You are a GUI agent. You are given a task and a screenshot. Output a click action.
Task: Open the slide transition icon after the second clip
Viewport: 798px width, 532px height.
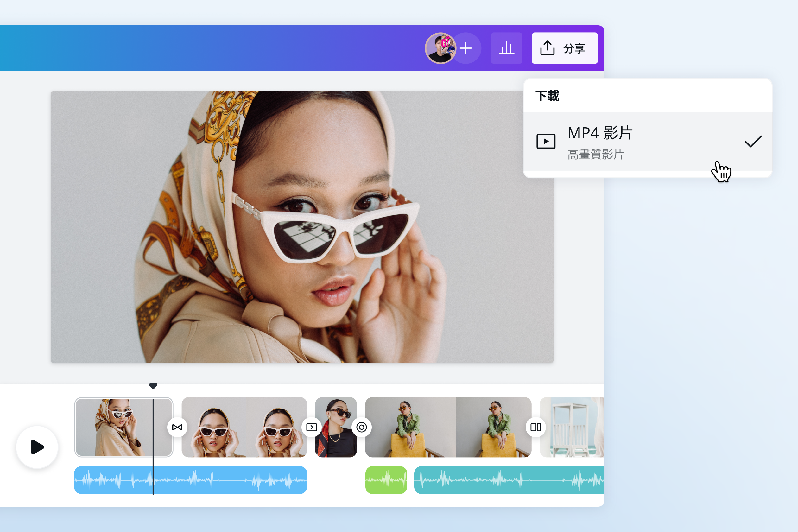[312, 427]
